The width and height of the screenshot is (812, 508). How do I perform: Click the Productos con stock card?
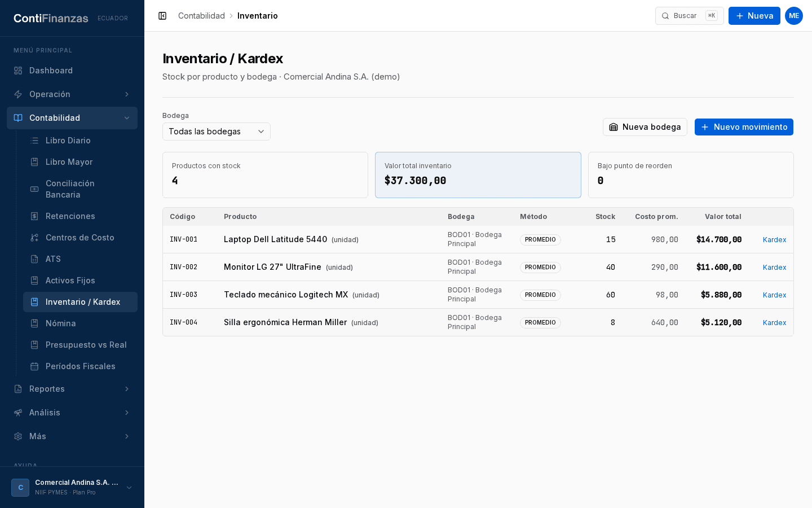coord(265,175)
